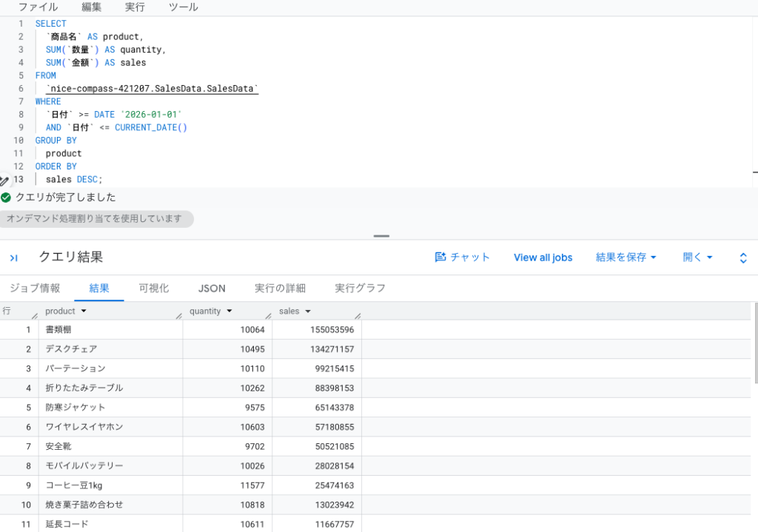Viewport: 758px width, 532px height.
Task: Switch to the 可視化 tab
Action: pos(154,289)
